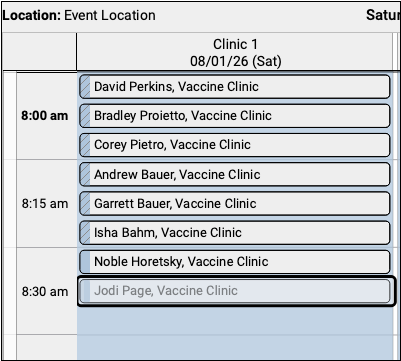This screenshot has width=401, height=361.
Task: Open David Perkins Vaccine Clinic appointment
Action: coord(235,87)
